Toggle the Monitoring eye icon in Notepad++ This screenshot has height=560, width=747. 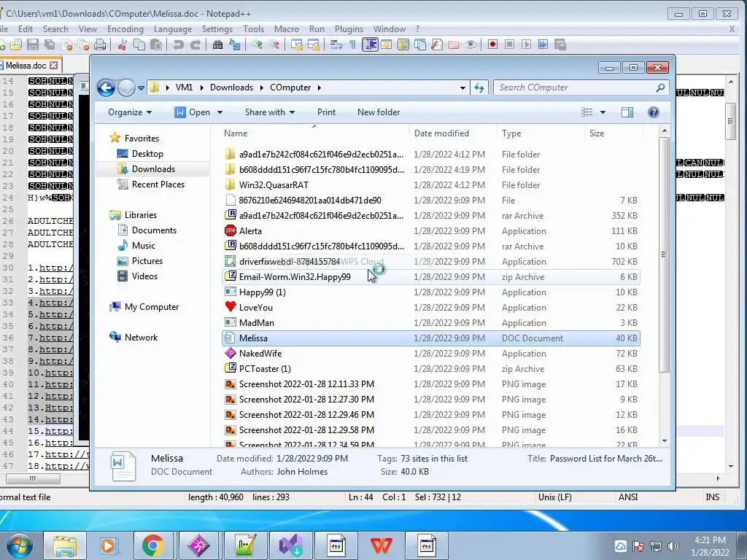click(471, 44)
